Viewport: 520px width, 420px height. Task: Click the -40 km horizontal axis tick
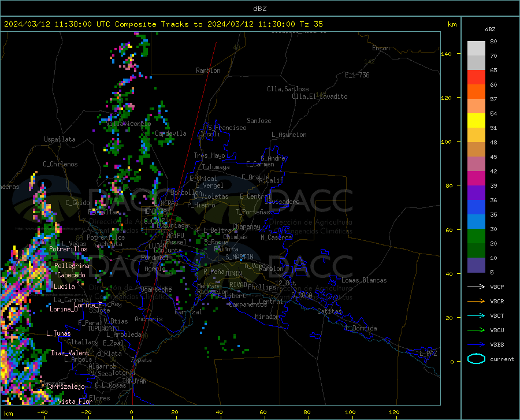(x=42, y=412)
